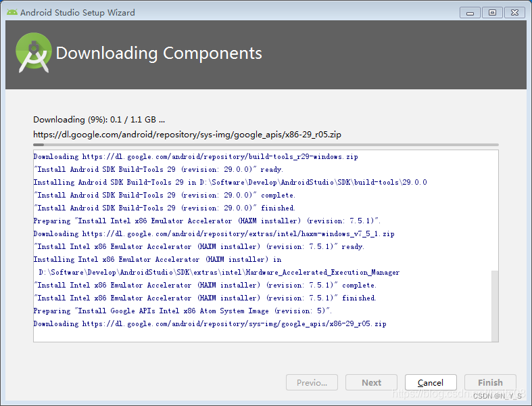Click log line downloading haxm-windows_v7_5_1.zip
Image resolution: width=532 pixels, height=406 pixels.
[214, 234]
